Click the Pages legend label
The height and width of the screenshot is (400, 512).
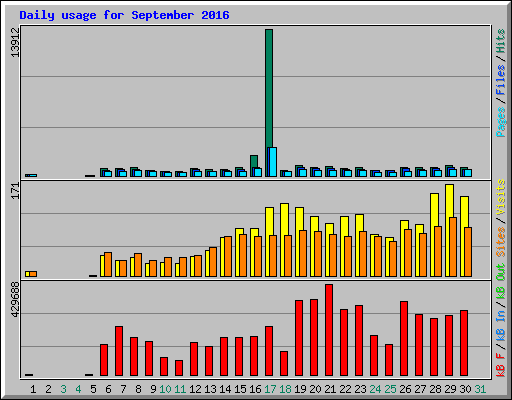point(501,122)
